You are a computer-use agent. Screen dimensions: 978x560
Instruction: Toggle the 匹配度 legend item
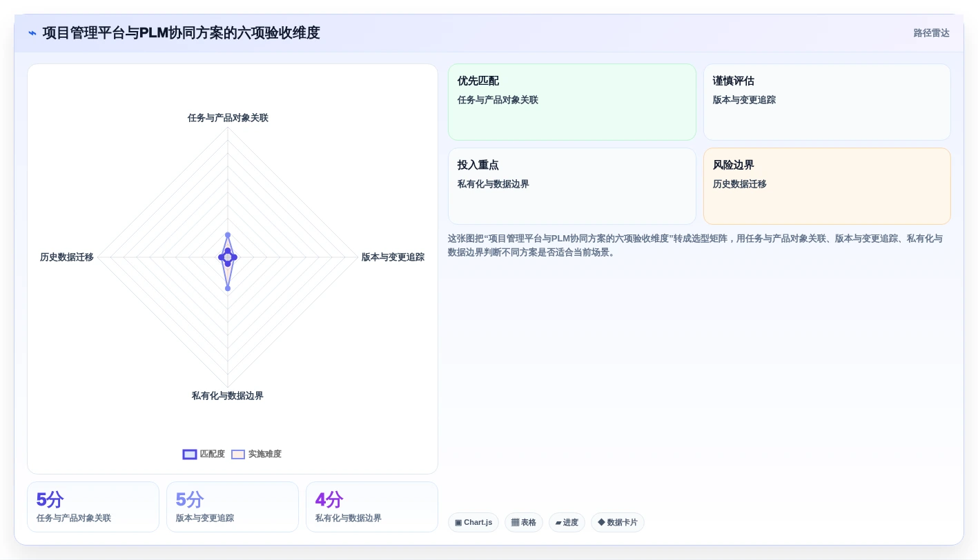[204, 454]
